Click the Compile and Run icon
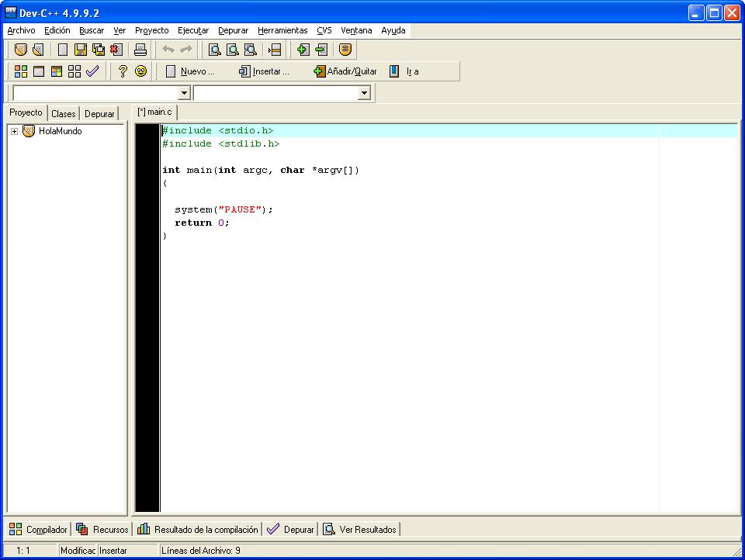Screen dimensions: 745x560 (x=57, y=71)
